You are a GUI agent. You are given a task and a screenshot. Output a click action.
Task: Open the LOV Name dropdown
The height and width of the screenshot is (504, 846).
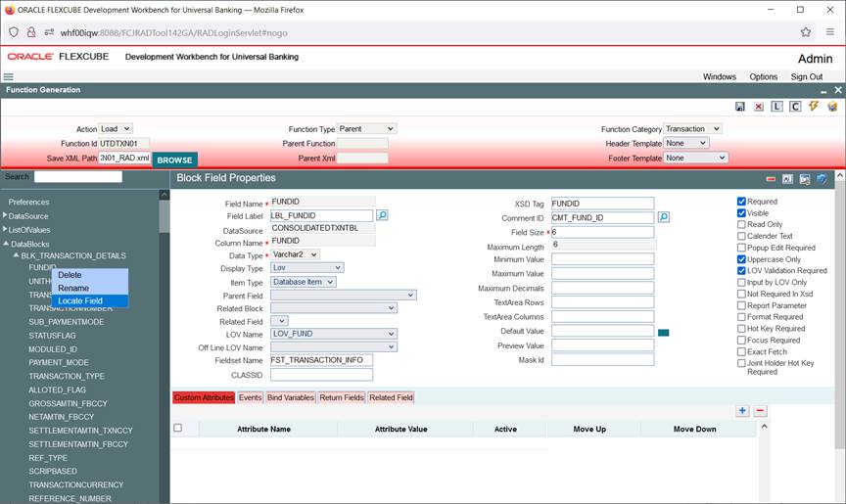coord(334,334)
